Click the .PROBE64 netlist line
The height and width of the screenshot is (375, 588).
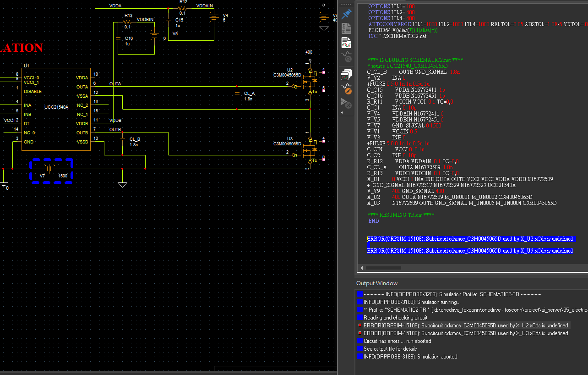(x=403, y=30)
